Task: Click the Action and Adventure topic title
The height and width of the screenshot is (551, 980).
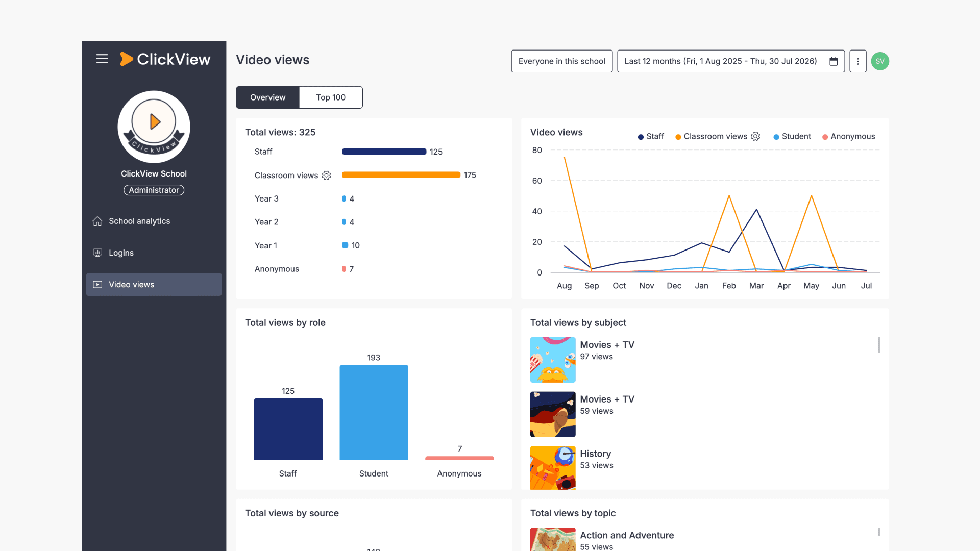Action: point(627,535)
